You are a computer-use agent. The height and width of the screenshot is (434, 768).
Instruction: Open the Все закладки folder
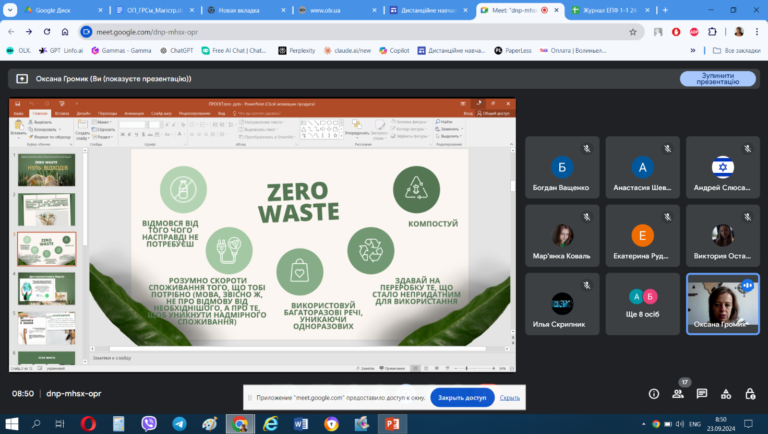click(737, 50)
